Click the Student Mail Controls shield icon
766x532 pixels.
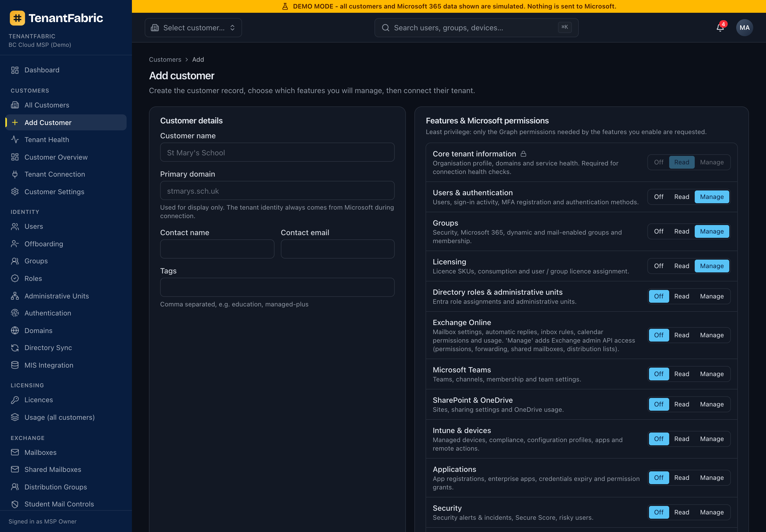click(x=15, y=504)
